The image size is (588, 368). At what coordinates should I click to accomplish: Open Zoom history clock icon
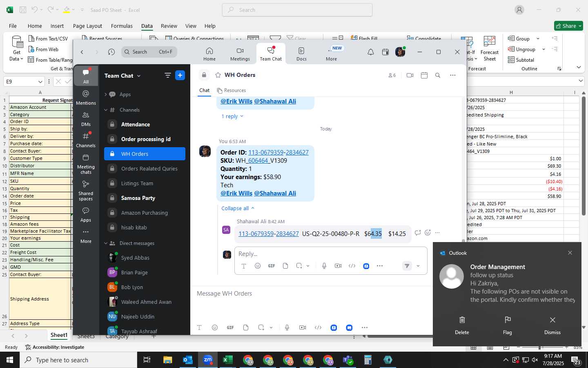[111, 52]
